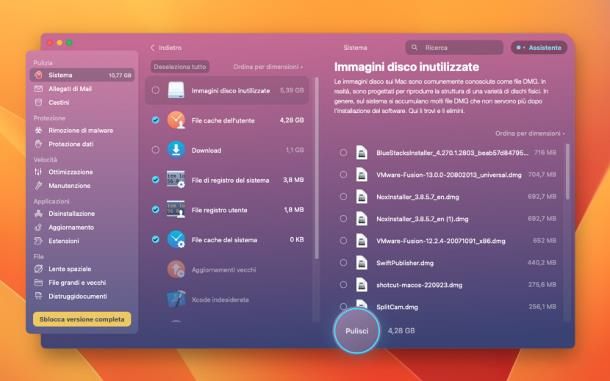The height and width of the screenshot is (381, 610).
Task: Open the Assistente button
Action: 539,47
